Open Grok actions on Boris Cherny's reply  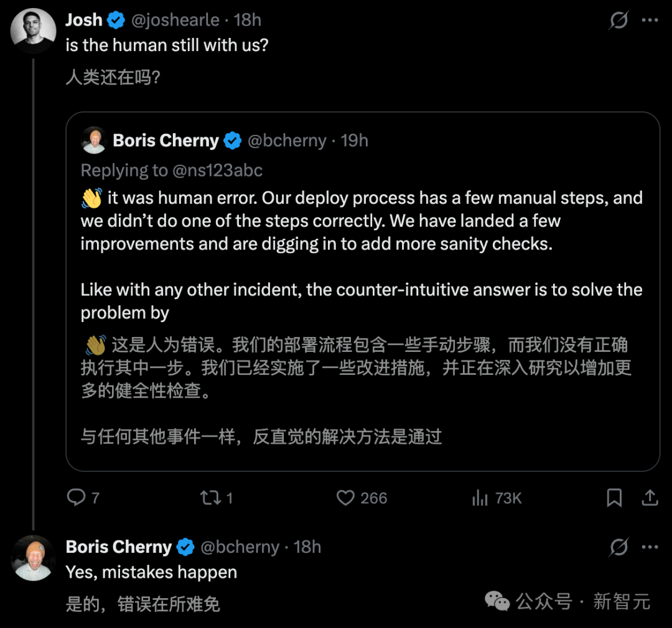[x=618, y=547]
